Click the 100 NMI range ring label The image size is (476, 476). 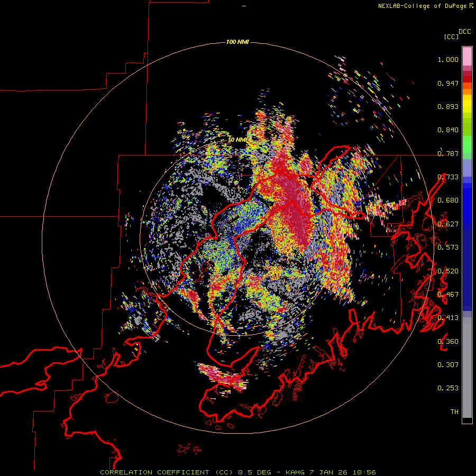(x=237, y=42)
